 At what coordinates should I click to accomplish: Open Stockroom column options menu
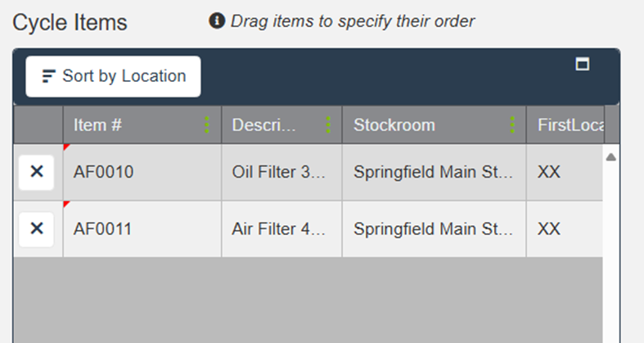(x=512, y=125)
